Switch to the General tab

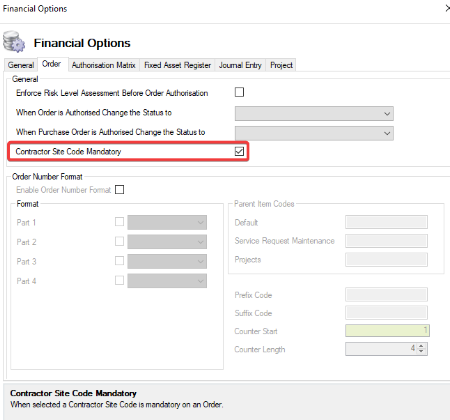tap(21, 65)
